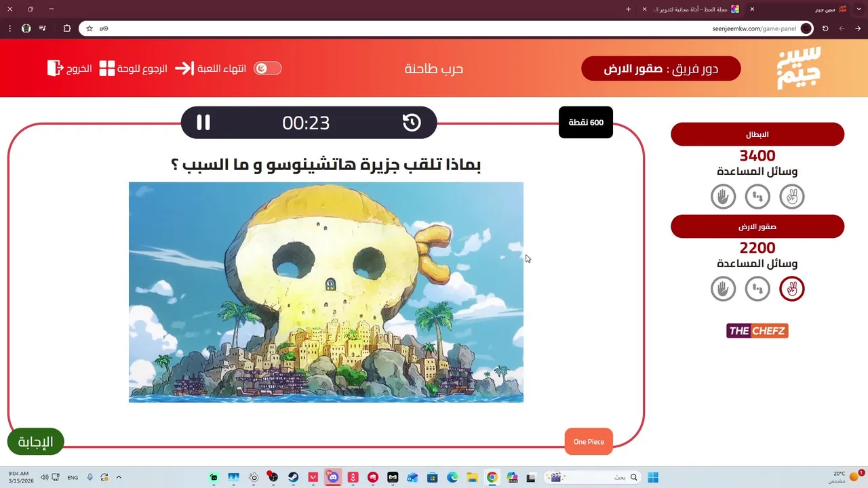Click the microphone tray icon

click(x=90, y=477)
